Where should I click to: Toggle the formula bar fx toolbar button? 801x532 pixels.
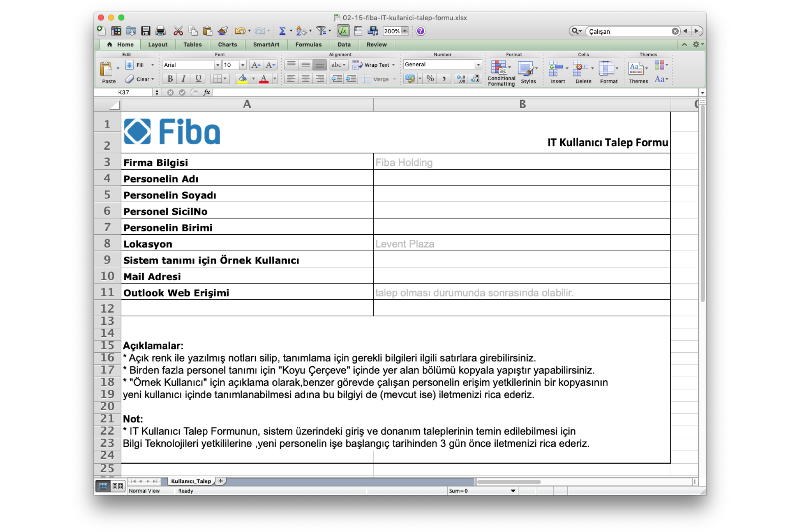(343, 30)
